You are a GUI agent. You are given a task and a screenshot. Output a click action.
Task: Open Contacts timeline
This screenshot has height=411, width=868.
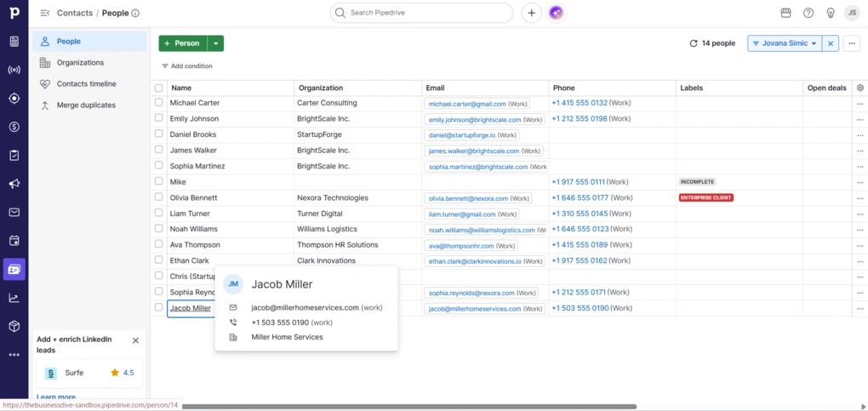[x=89, y=83]
